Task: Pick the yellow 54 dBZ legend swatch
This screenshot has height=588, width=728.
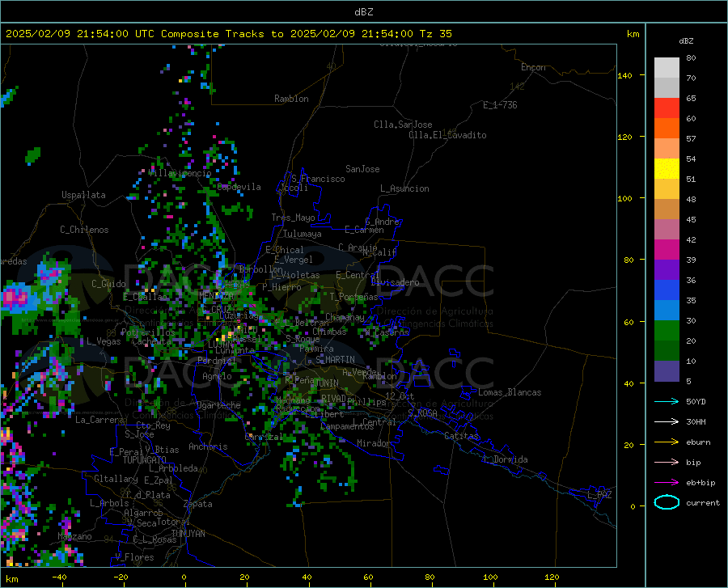Action: pyautogui.click(x=667, y=169)
